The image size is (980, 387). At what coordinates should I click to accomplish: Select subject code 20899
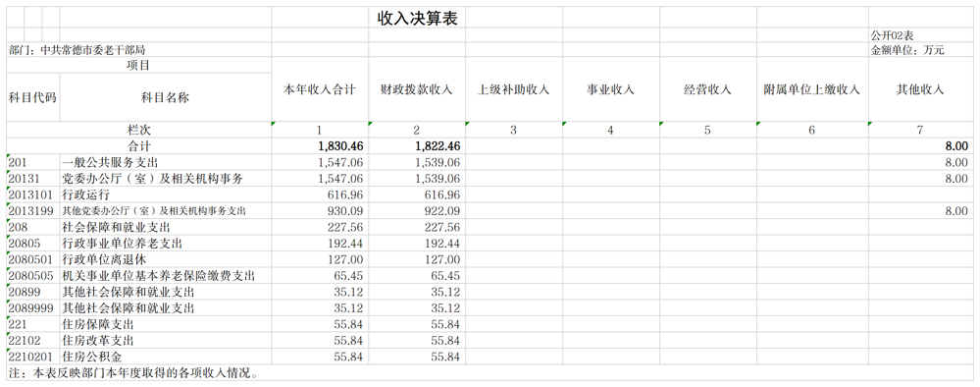point(33,293)
